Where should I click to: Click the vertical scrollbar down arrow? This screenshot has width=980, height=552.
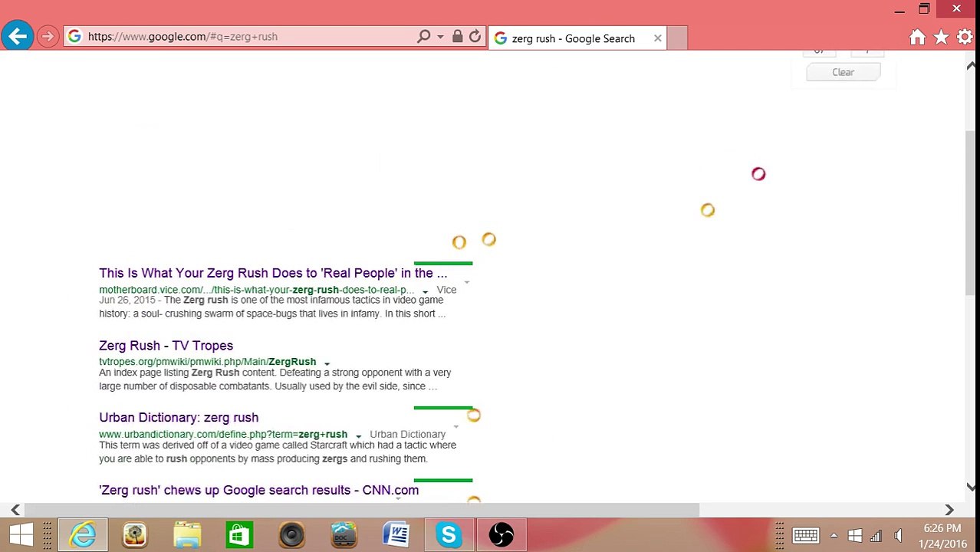[x=972, y=487]
